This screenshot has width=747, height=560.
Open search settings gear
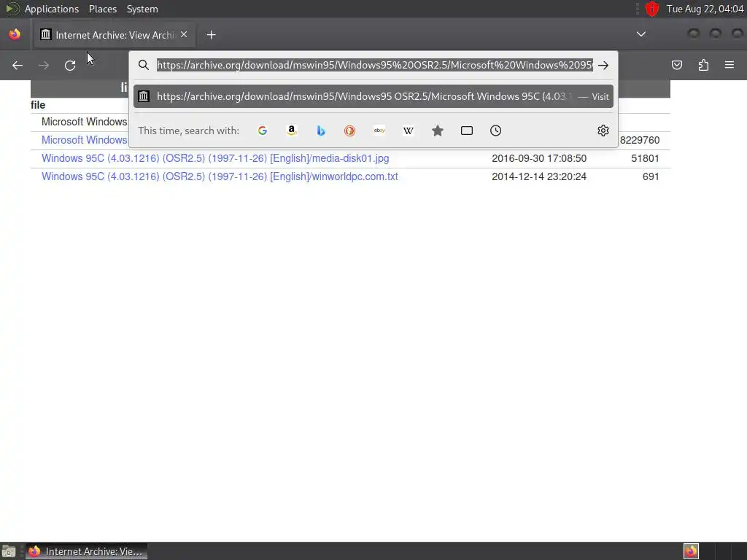pyautogui.click(x=603, y=131)
